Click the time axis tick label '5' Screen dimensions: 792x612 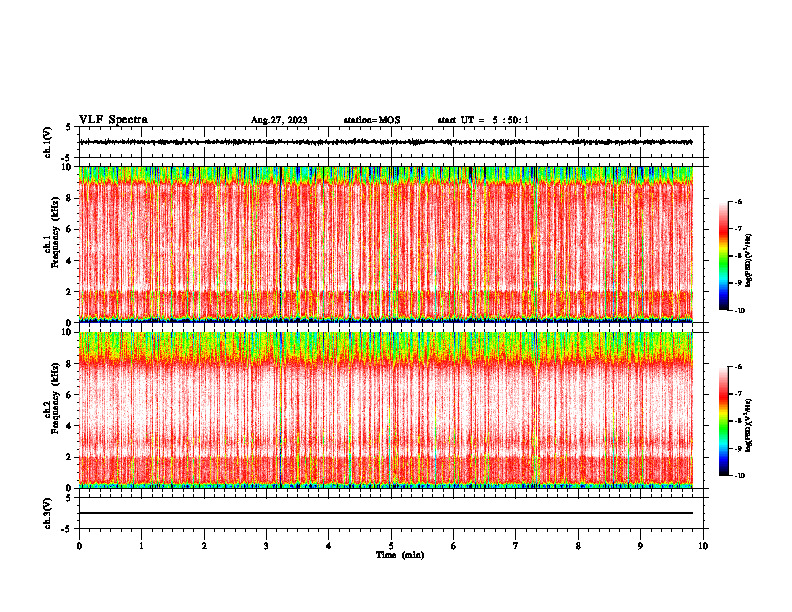391,546
